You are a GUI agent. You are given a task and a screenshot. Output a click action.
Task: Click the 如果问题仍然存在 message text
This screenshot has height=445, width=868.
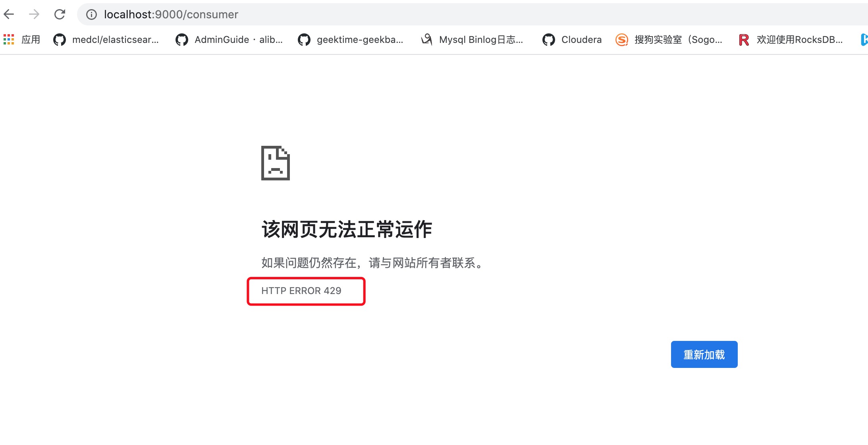click(372, 263)
